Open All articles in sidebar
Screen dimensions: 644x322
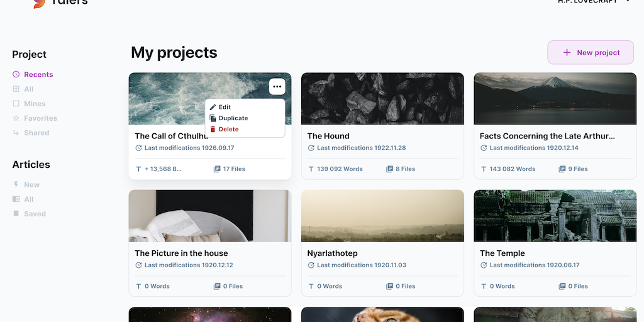[29, 199]
